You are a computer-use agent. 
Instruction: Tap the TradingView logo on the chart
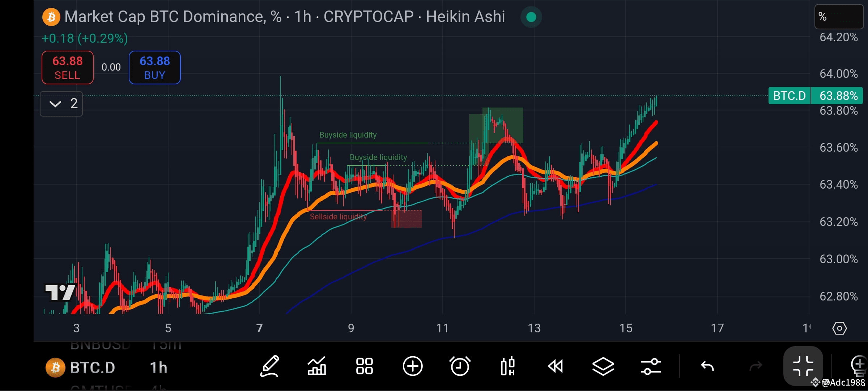point(60,292)
